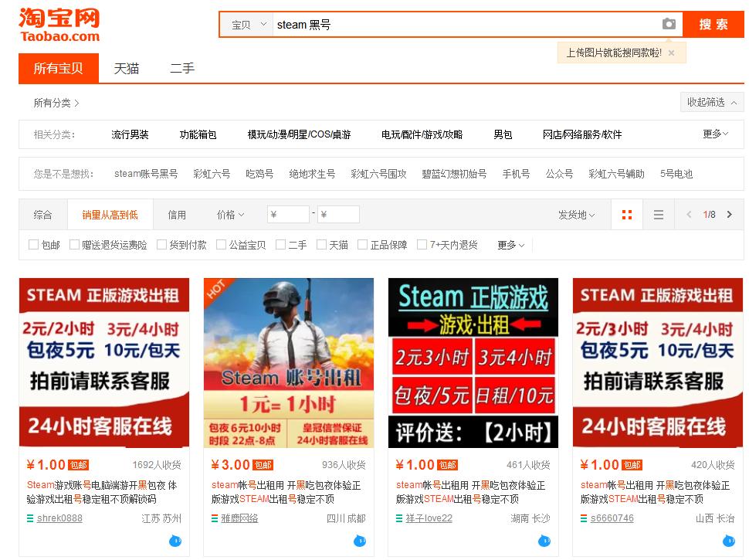Click the 包邮 badge on the first listing

click(x=80, y=465)
